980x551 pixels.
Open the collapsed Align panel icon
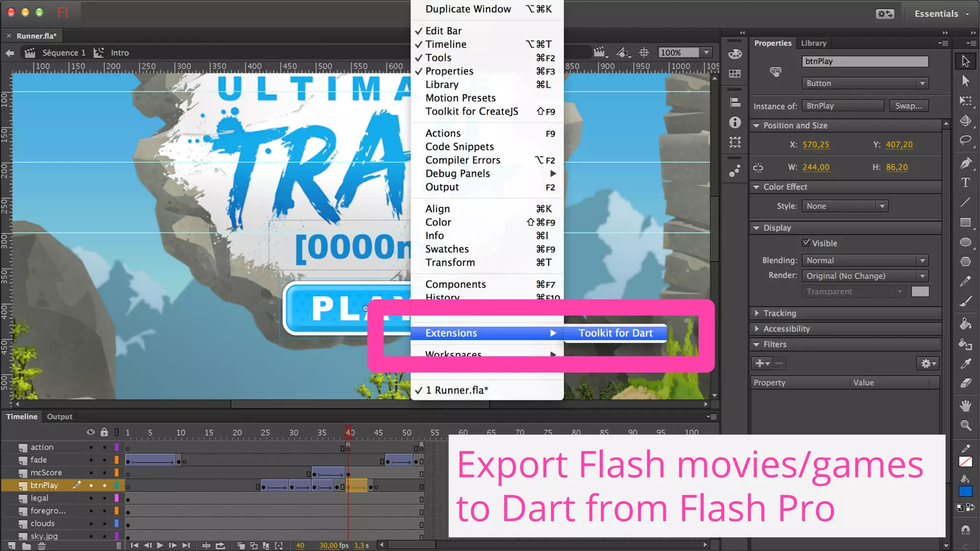point(735,102)
